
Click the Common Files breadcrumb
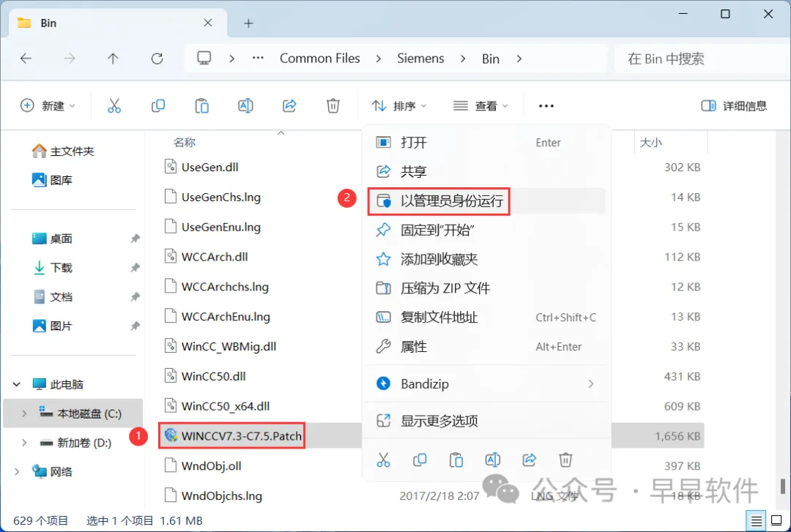tap(320, 59)
